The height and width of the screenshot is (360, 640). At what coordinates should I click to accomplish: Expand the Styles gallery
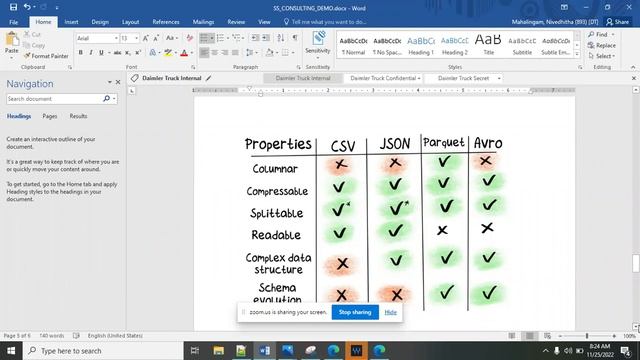577,54
